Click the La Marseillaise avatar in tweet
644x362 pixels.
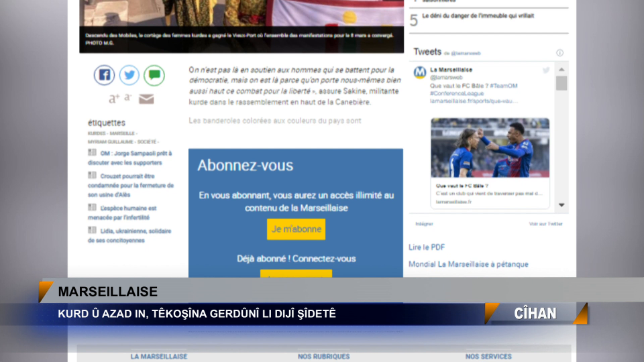click(x=420, y=72)
